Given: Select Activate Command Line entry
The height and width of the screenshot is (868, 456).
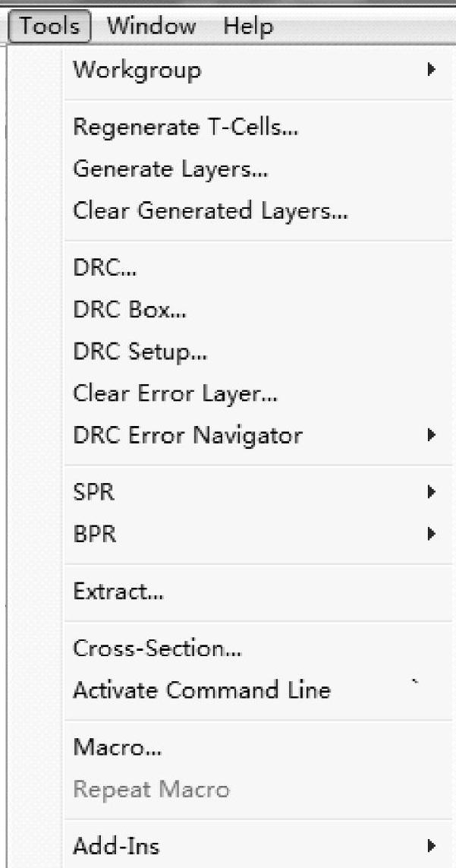Looking at the screenshot, I should pos(202,690).
